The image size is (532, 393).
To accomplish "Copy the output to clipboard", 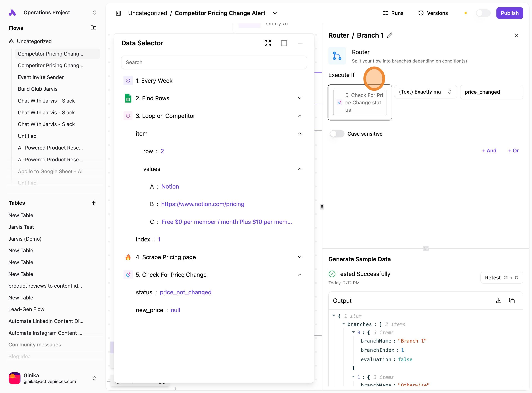I will pos(512,301).
